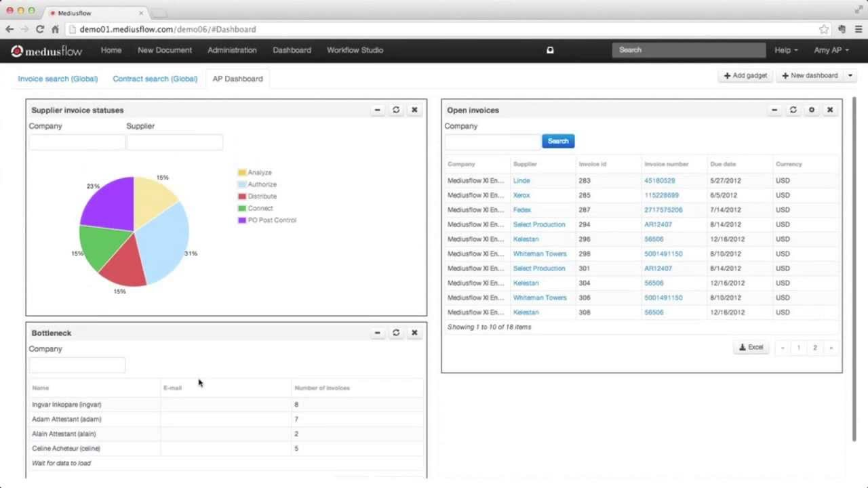Focus Company field in Open invoices gadget
The height and width of the screenshot is (488, 868).
coord(492,142)
